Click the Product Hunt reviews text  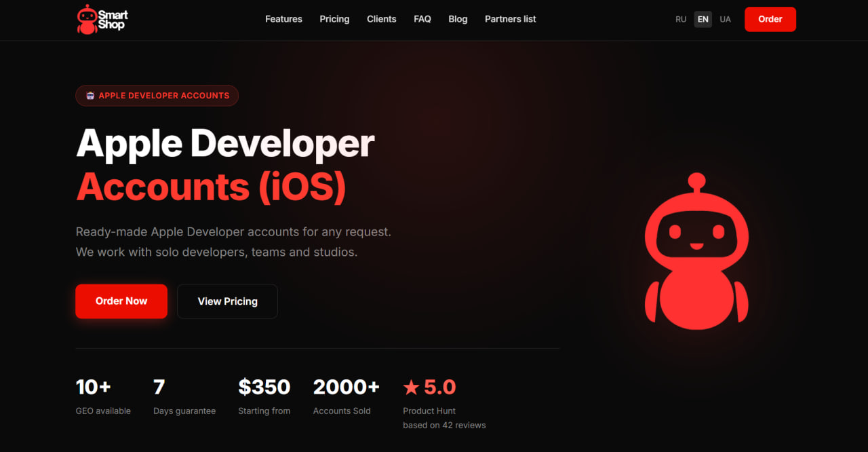coord(444,418)
